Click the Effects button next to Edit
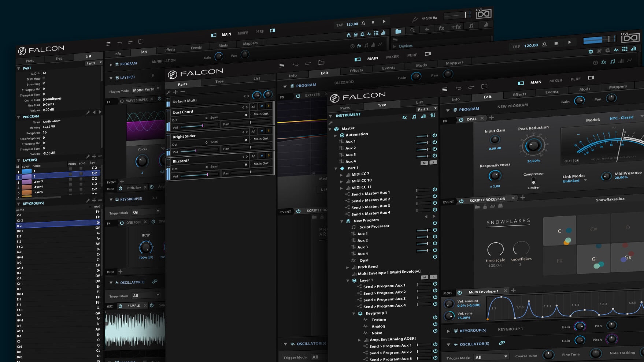The image size is (644, 362). [x=519, y=94]
